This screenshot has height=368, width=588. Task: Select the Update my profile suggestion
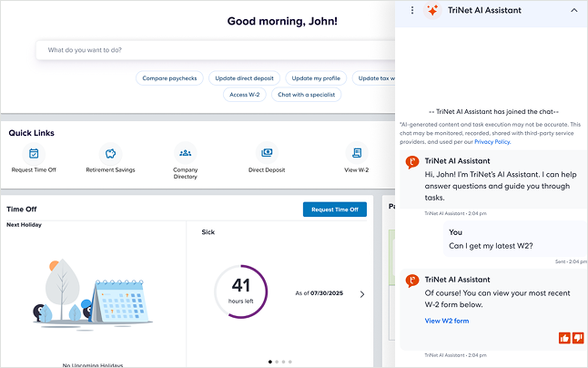pos(316,78)
